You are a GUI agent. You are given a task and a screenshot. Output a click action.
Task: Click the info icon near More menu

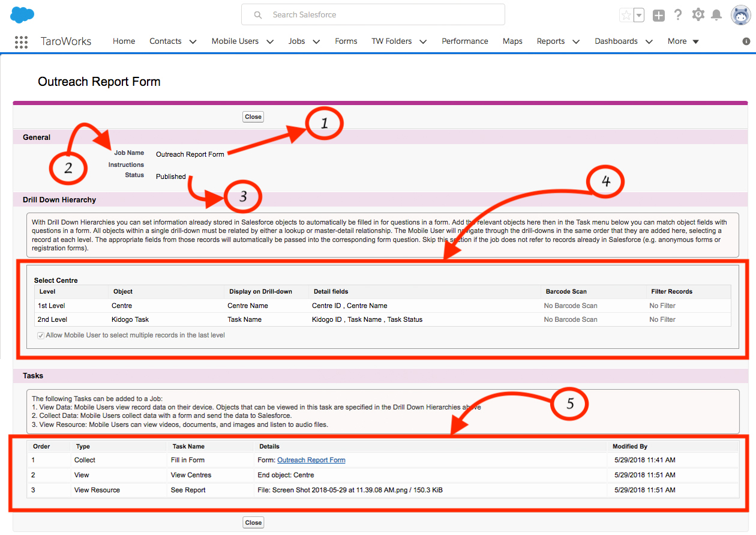click(746, 41)
